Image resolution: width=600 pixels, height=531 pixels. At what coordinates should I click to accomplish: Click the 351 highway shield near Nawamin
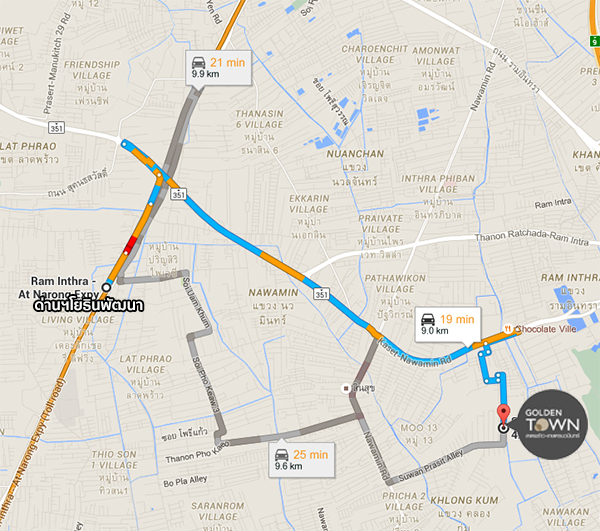[x=321, y=294]
